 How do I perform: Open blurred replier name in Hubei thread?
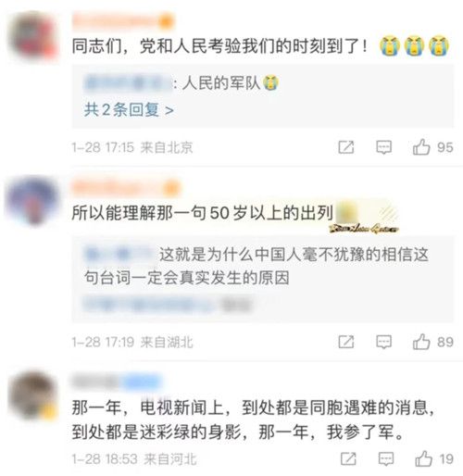pos(120,255)
